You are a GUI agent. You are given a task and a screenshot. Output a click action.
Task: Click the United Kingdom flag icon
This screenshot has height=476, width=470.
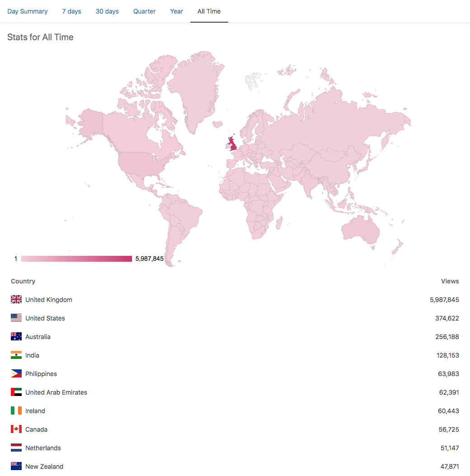point(16,299)
